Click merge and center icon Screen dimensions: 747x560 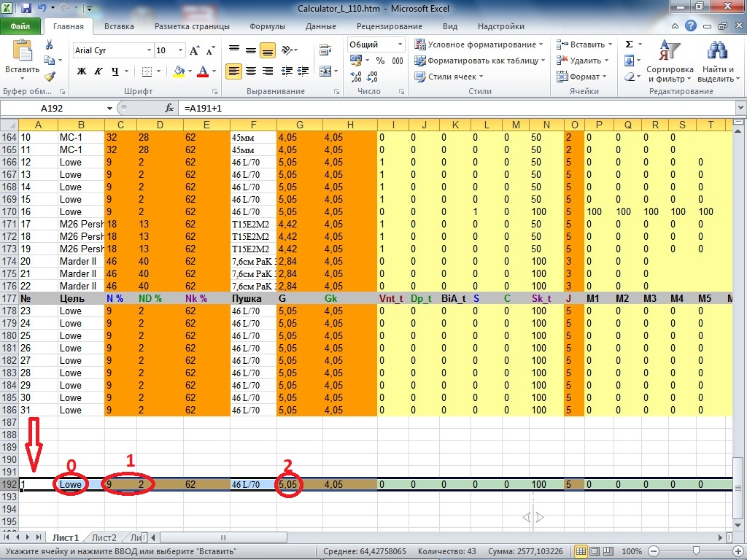point(325,71)
